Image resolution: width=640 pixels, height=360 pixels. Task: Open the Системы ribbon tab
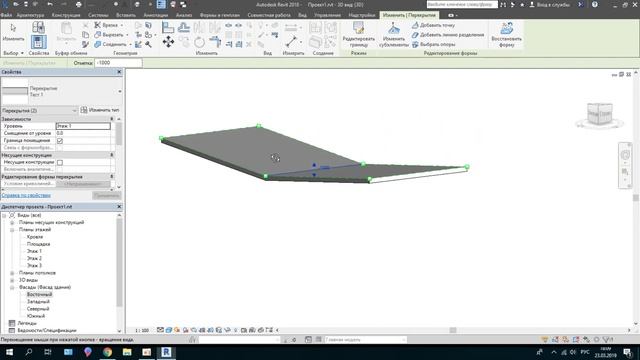click(98, 15)
